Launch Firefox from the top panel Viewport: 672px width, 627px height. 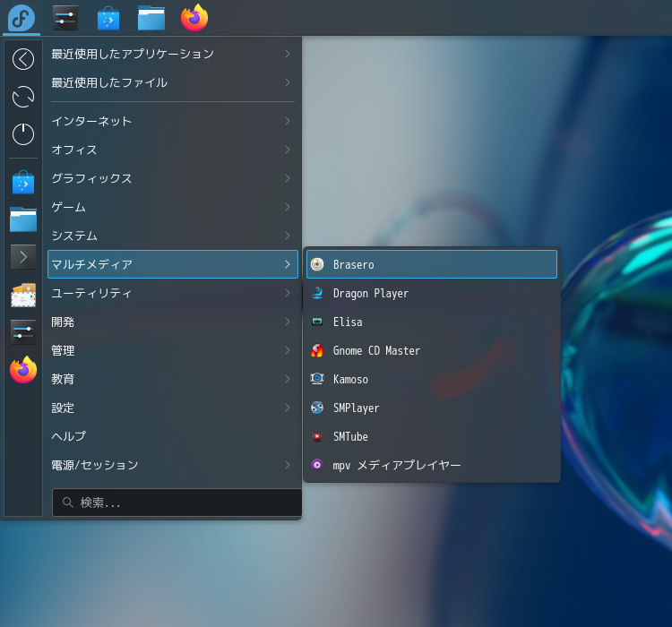[x=194, y=18]
